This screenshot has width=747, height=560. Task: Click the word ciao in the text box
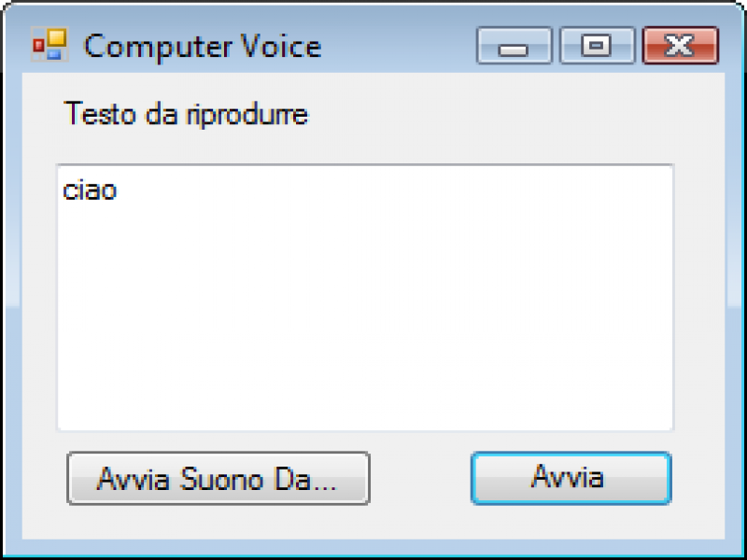[90, 190]
